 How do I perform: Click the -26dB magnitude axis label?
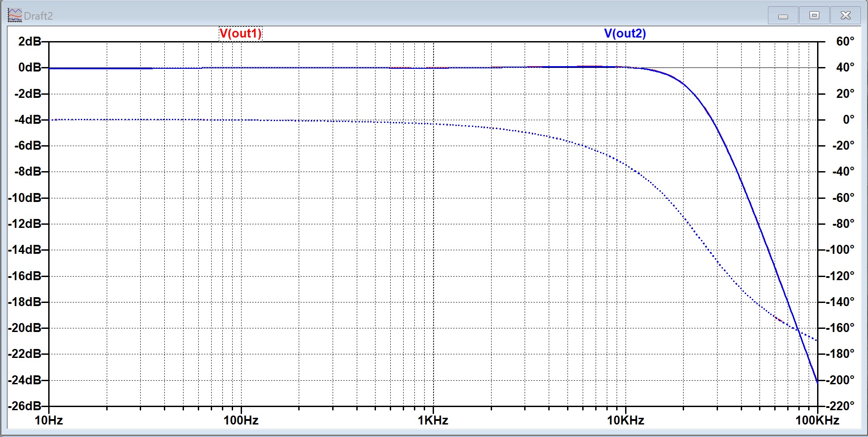coord(25,406)
